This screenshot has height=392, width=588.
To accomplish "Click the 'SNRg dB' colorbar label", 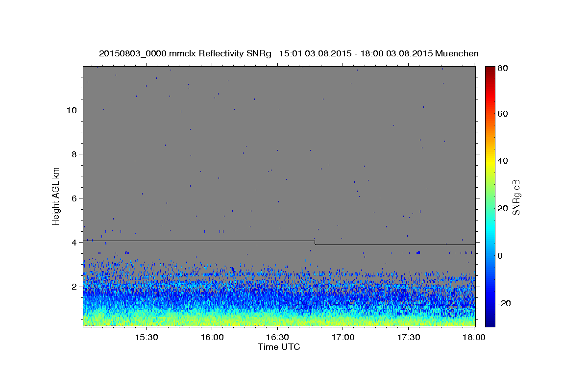I will [515, 197].
